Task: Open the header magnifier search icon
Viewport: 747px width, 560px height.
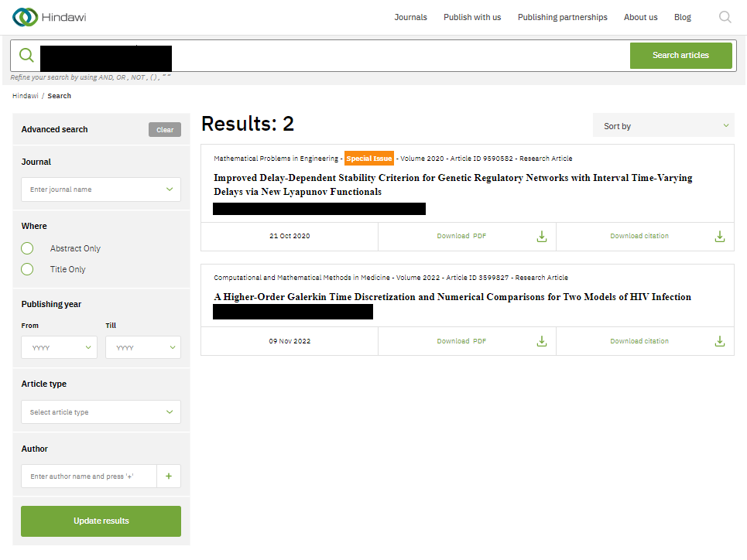Action: point(725,17)
